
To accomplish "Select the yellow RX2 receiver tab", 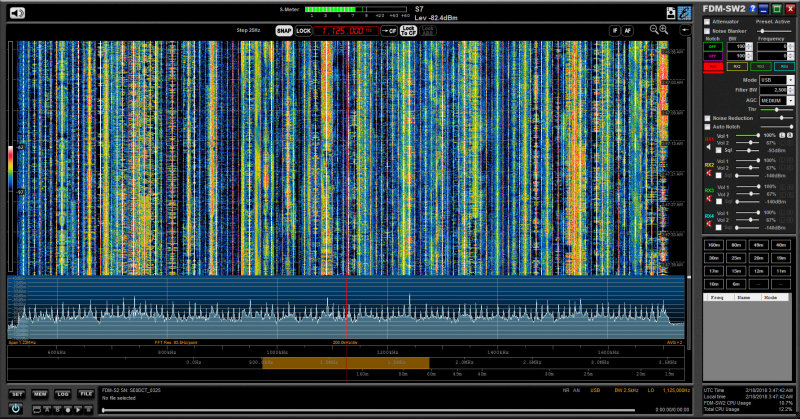I will coord(737,66).
